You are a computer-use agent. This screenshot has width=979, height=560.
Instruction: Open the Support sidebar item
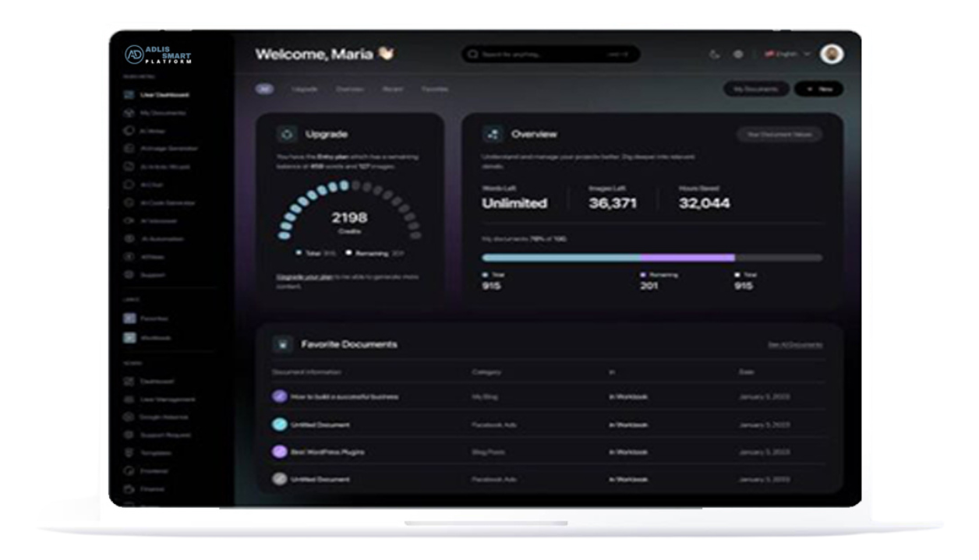(x=152, y=275)
